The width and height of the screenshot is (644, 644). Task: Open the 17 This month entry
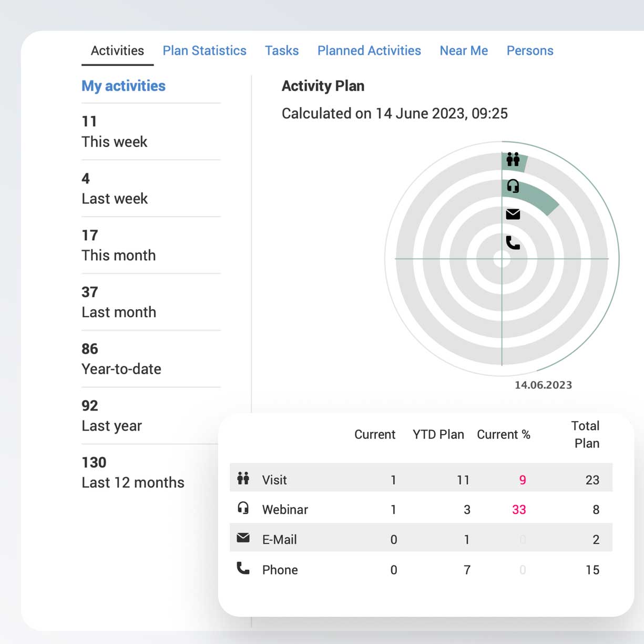[x=151, y=245]
